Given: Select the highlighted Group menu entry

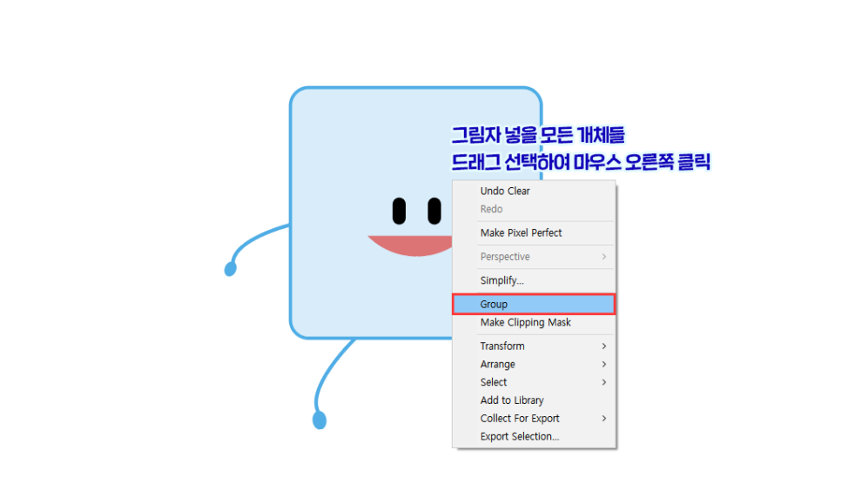Looking at the screenshot, I should click(534, 304).
